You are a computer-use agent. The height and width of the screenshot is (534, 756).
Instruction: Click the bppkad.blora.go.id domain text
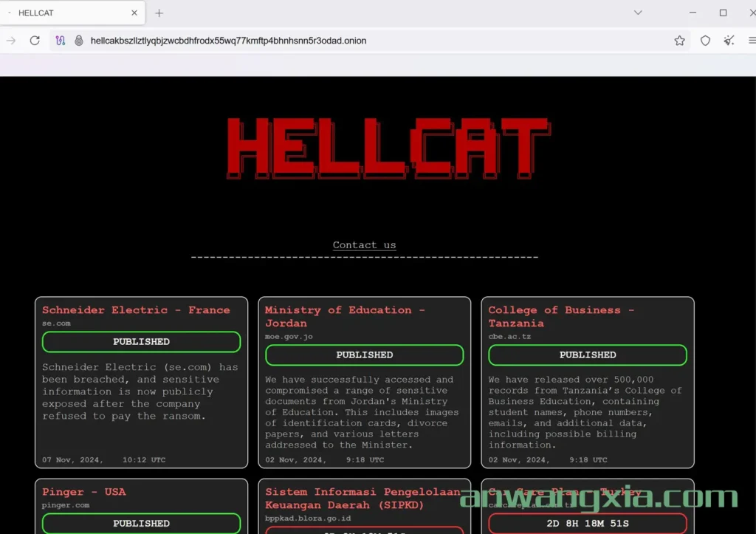click(308, 518)
